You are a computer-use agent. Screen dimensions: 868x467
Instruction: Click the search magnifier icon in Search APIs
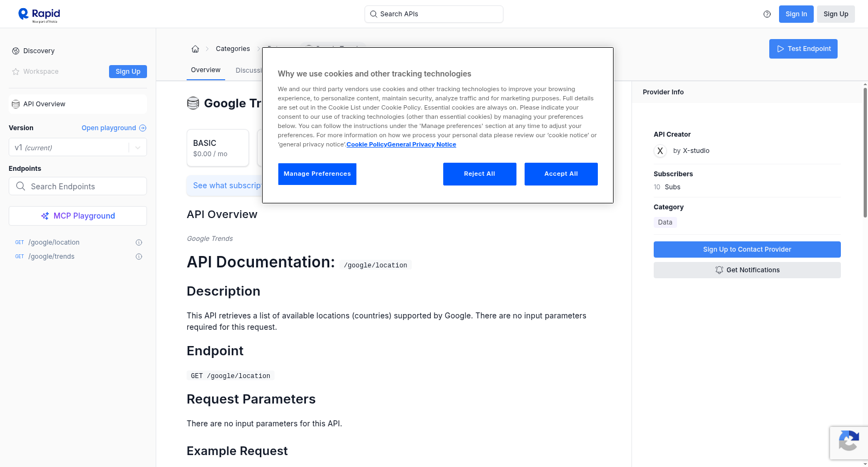point(373,14)
